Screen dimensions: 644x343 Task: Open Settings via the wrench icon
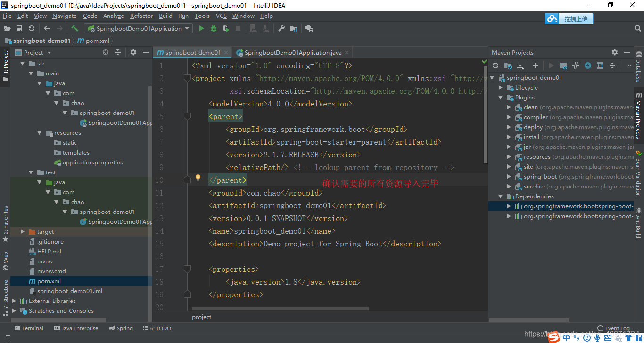281,28
